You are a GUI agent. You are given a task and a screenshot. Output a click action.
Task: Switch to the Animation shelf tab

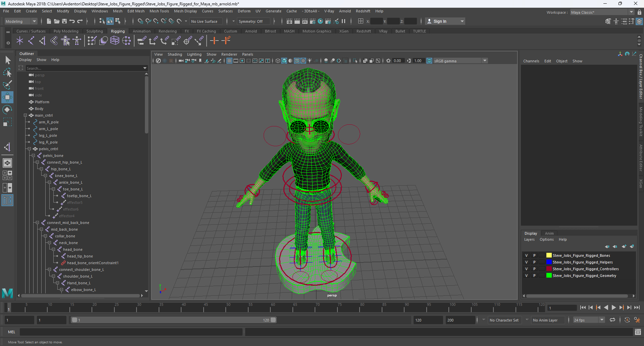click(x=142, y=31)
